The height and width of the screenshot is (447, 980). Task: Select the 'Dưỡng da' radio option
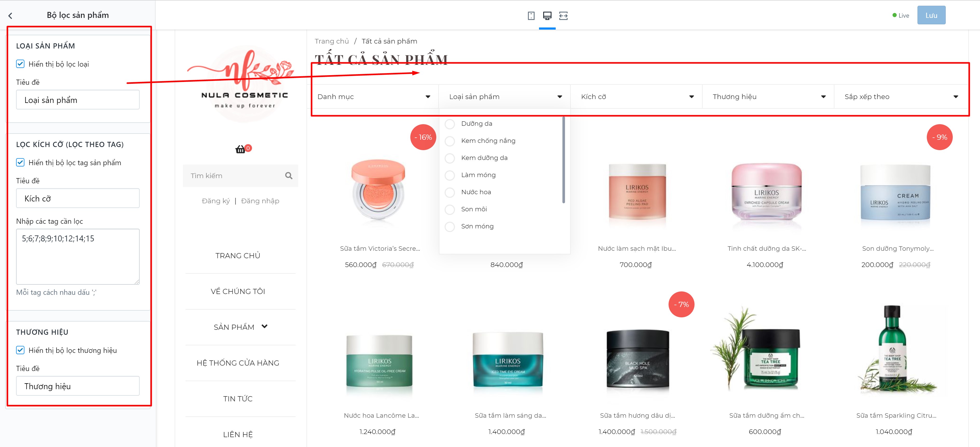pos(450,124)
